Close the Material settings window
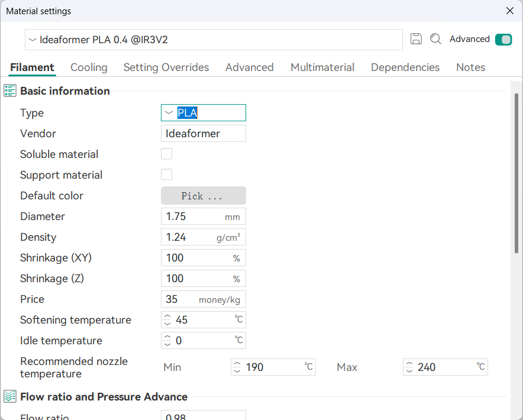This screenshot has height=420, width=523. tap(509, 11)
